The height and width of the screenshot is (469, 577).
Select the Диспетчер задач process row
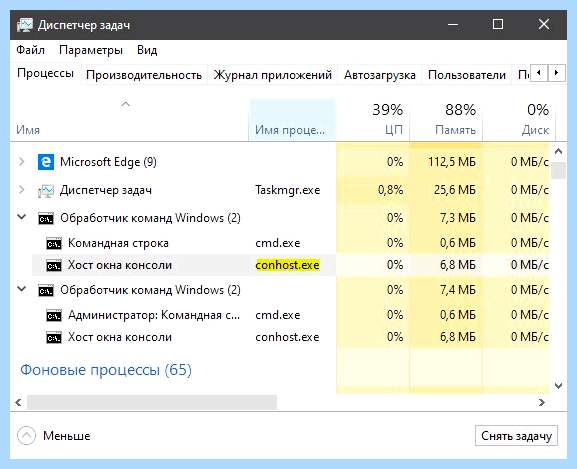(x=280, y=190)
